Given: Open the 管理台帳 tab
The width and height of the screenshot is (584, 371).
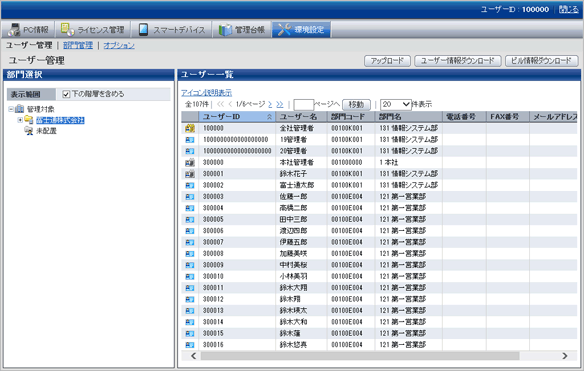Looking at the screenshot, I should click(x=242, y=29).
